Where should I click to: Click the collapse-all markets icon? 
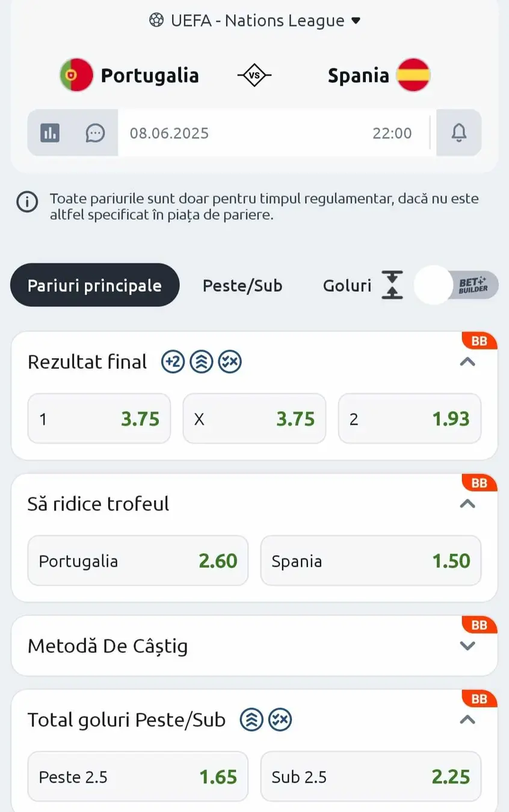click(392, 285)
